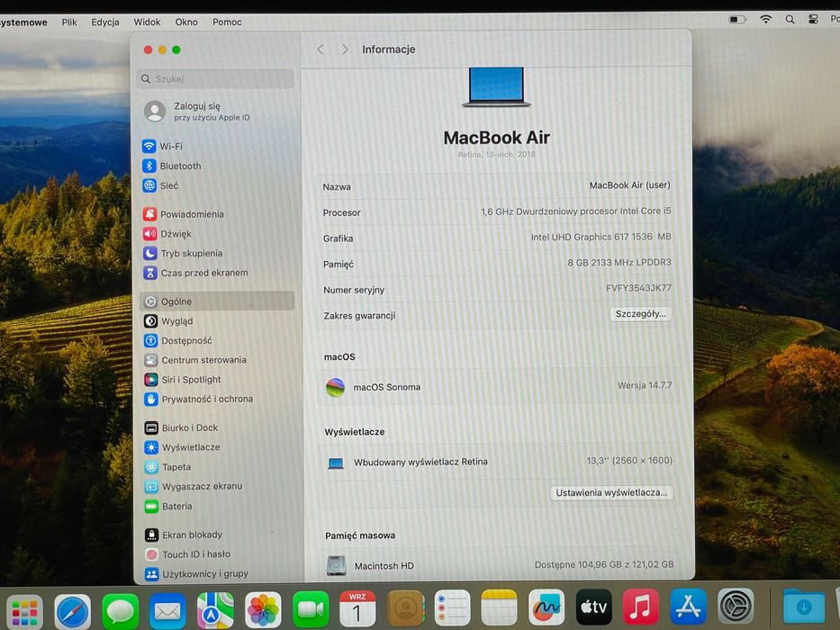Open Apple TV app in the Dock
The image size is (840, 630).
click(x=593, y=607)
